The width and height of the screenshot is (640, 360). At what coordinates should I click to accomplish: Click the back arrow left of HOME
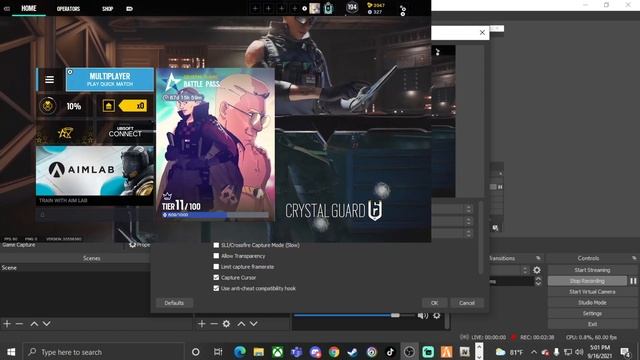[7, 9]
